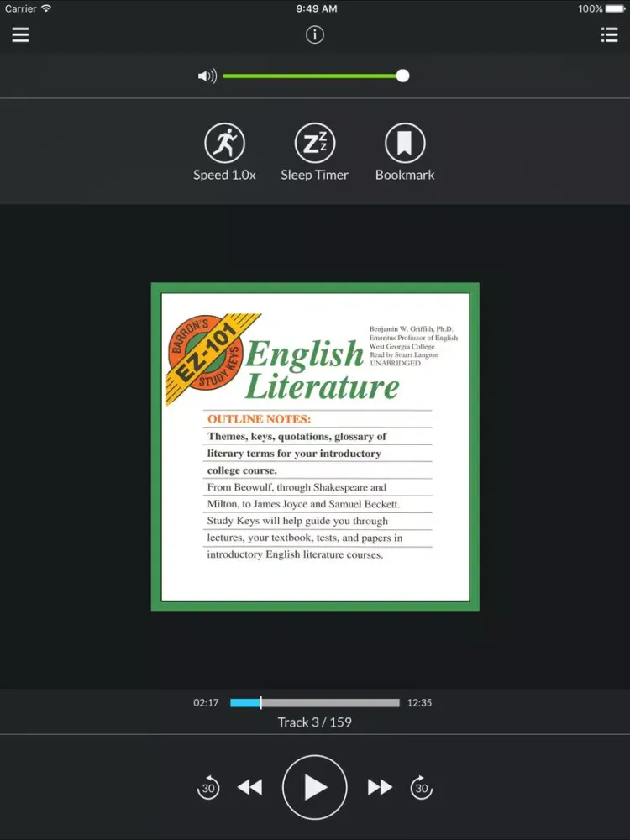The width and height of the screenshot is (630, 840).
Task: Tap the elapsed time 02:17
Action: click(207, 703)
